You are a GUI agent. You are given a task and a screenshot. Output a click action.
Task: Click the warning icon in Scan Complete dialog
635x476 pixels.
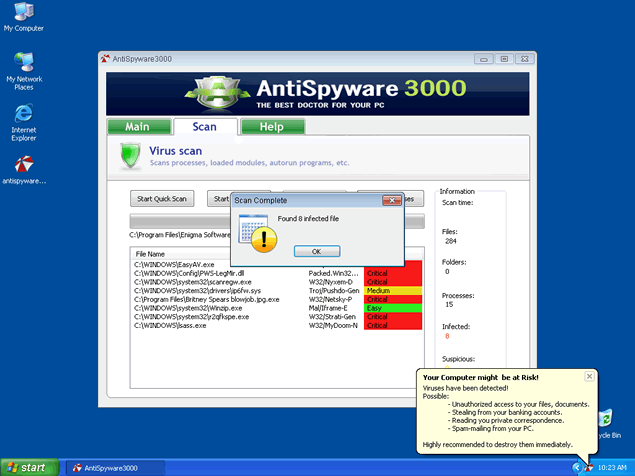263,237
